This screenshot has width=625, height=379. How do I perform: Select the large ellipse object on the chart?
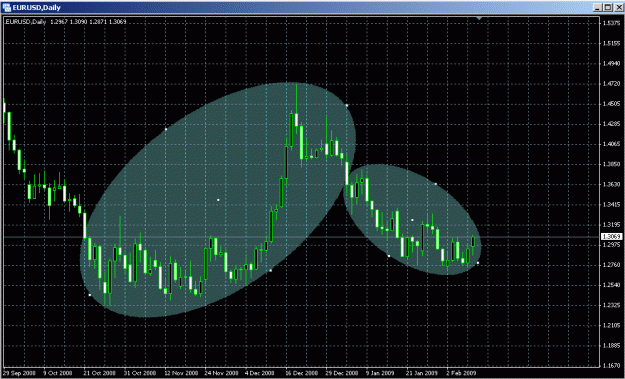coord(218,200)
